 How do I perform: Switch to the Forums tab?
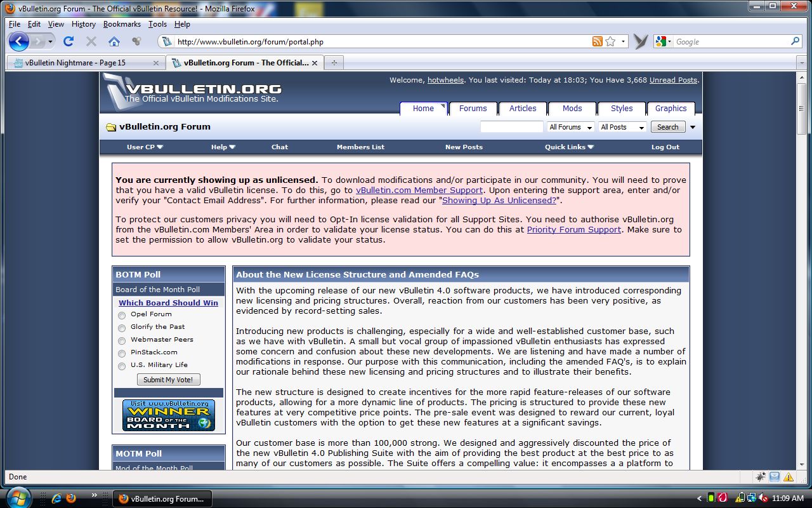point(473,109)
